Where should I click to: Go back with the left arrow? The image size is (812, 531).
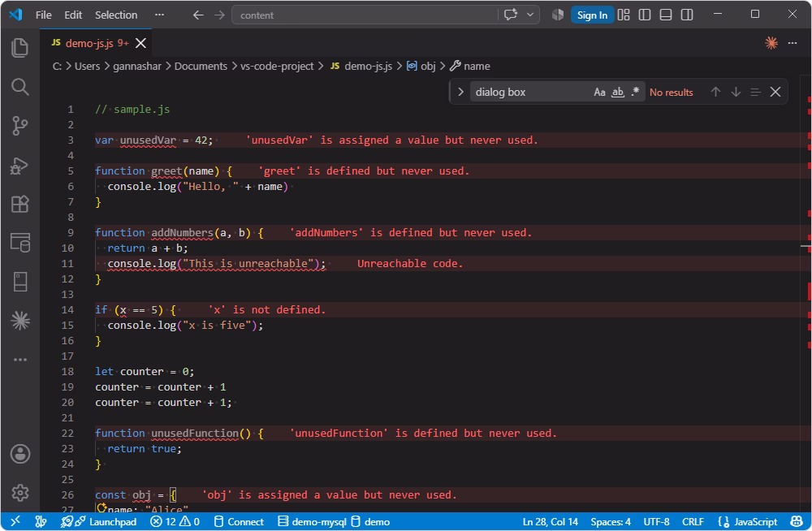click(198, 15)
